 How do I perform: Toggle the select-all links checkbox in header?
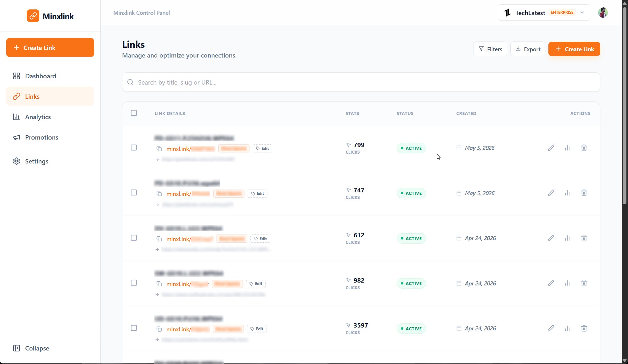point(134,113)
